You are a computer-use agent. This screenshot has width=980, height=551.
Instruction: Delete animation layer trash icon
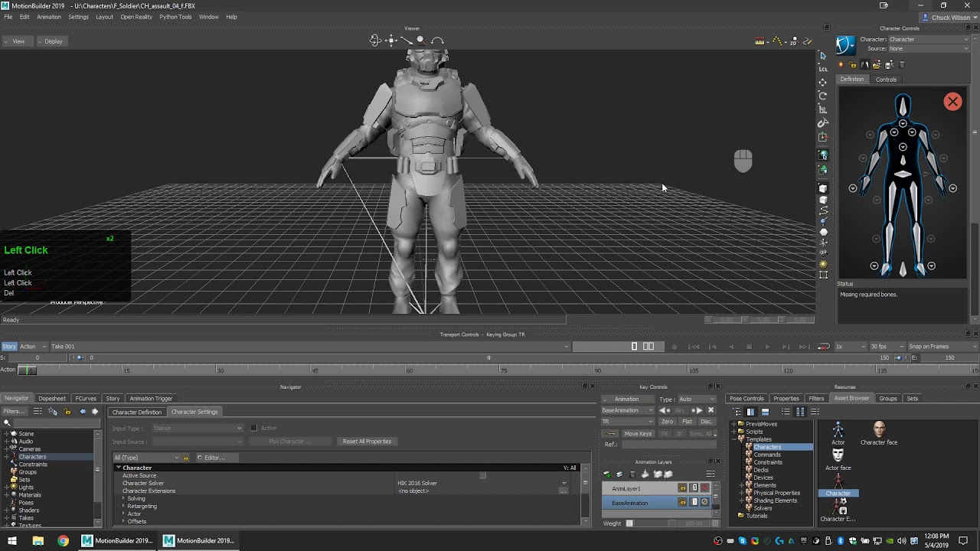click(x=632, y=474)
